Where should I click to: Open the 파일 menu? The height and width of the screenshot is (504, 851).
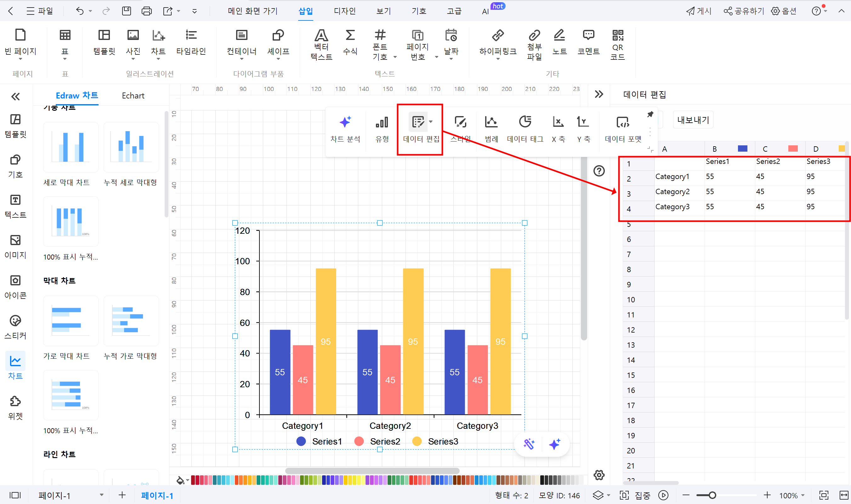click(39, 11)
